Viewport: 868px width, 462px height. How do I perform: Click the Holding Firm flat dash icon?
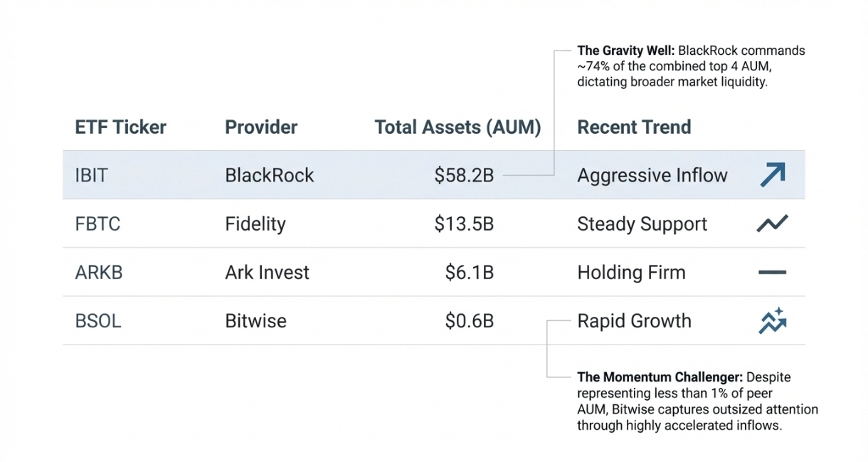[x=772, y=272]
